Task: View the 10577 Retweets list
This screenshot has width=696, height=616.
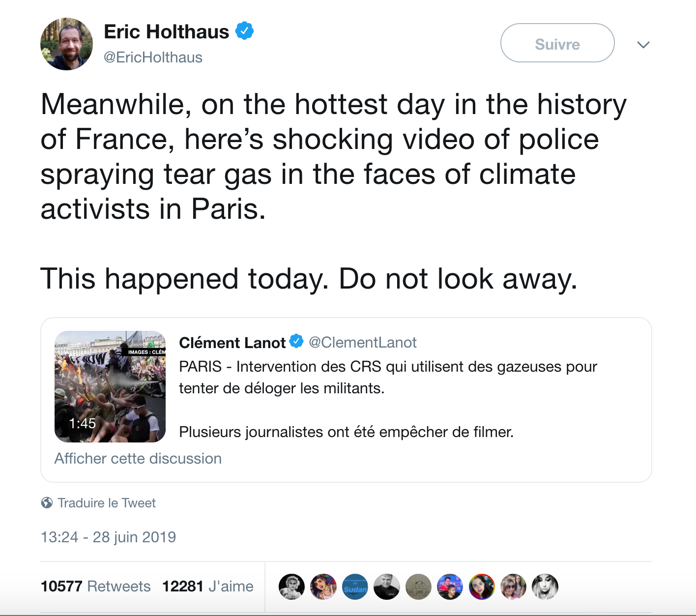Action: pyautogui.click(x=95, y=586)
